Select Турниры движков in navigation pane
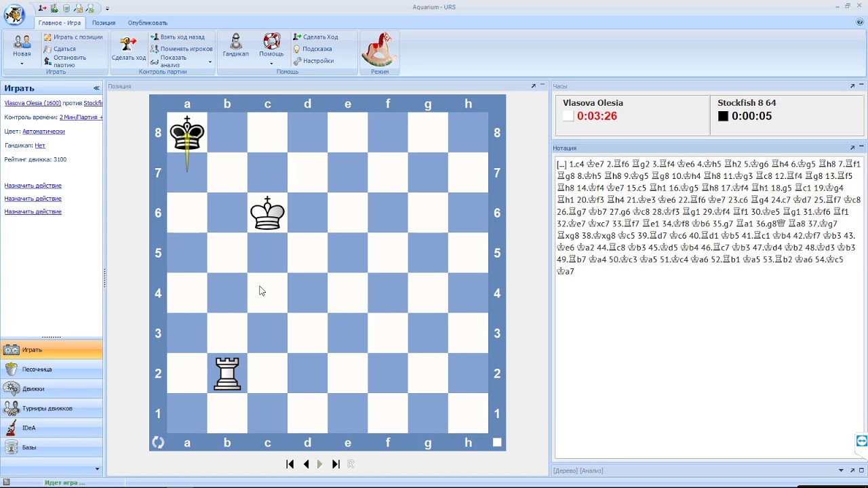Image resolution: width=868 pixels, height=488 pixels. (x=52, y=409)
